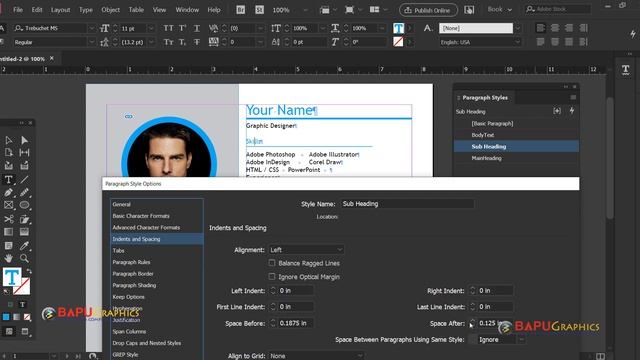This screenshot has width=640, height=360.
Task: Click the blue Apply Color swatch in toolbox
Action: coord(6,317)
